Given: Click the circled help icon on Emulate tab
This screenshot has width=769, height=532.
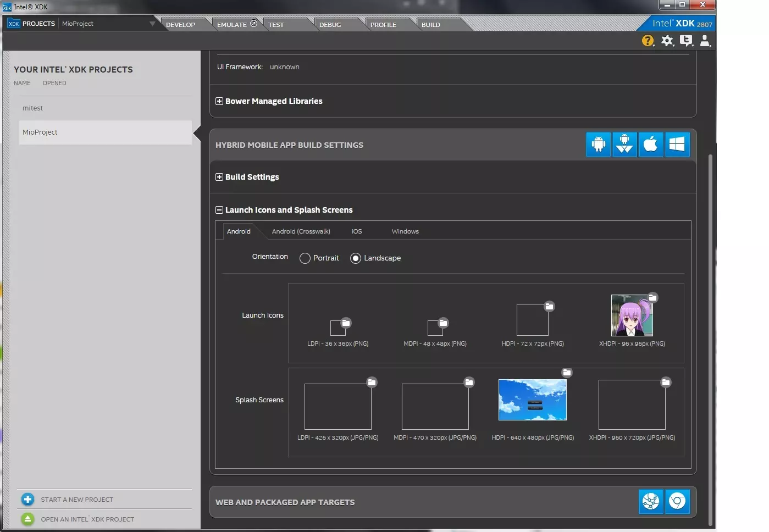Looking at the screenshot, I should 253,24.
